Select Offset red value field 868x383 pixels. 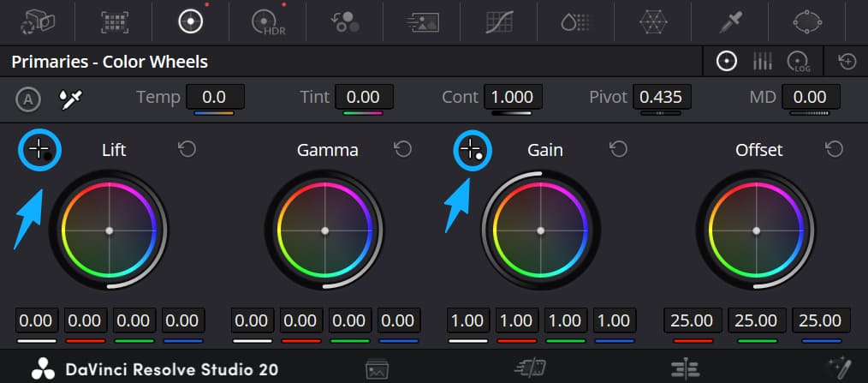693,320
